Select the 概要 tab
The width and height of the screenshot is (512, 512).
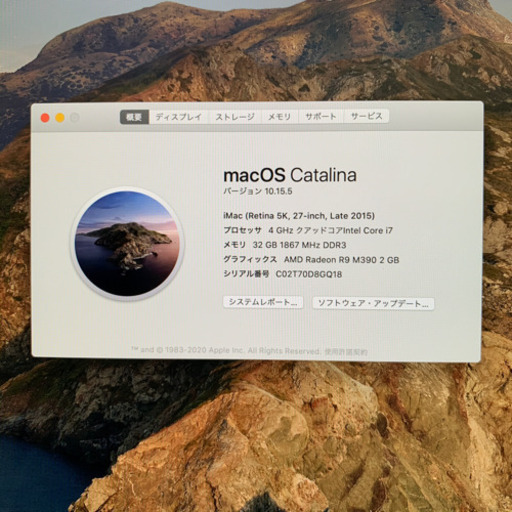tap(134, 117)
